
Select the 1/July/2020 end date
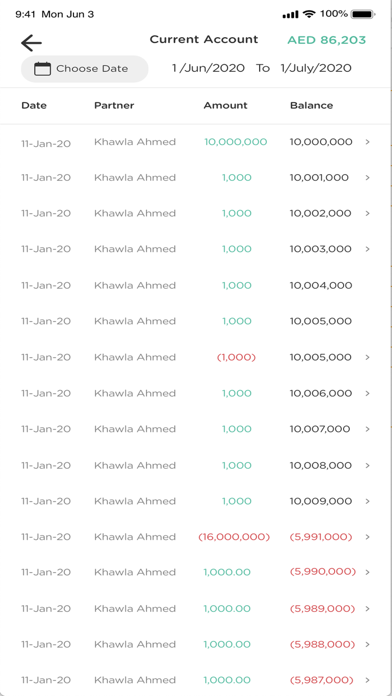pos(316,68)
